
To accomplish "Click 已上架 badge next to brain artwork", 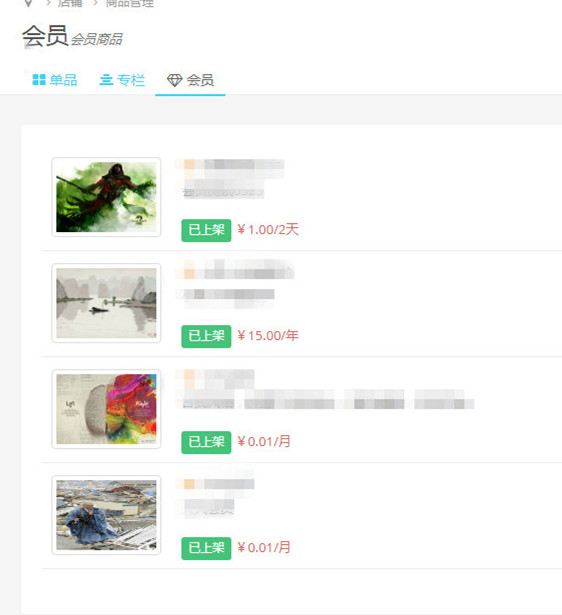I will coord(206,442).
